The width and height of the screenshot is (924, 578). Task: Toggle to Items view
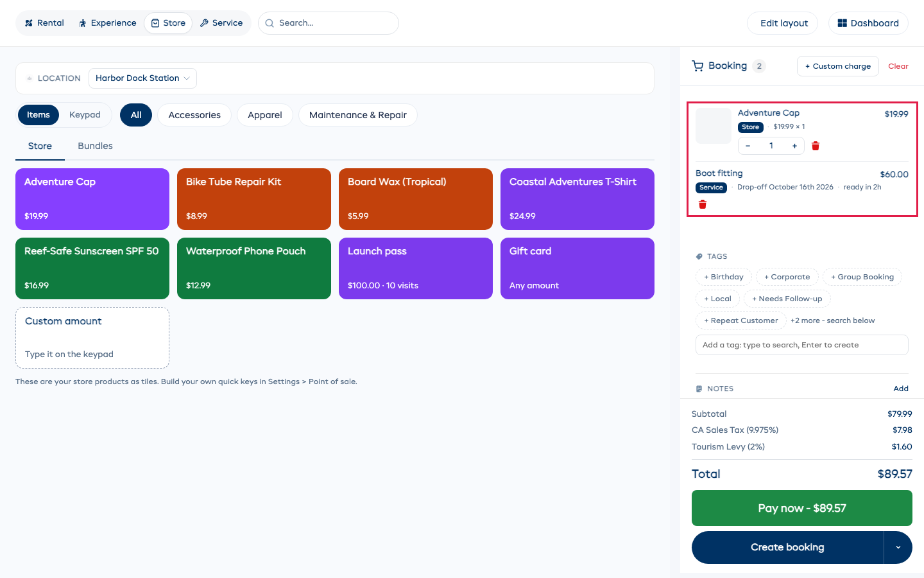[38, 115]
